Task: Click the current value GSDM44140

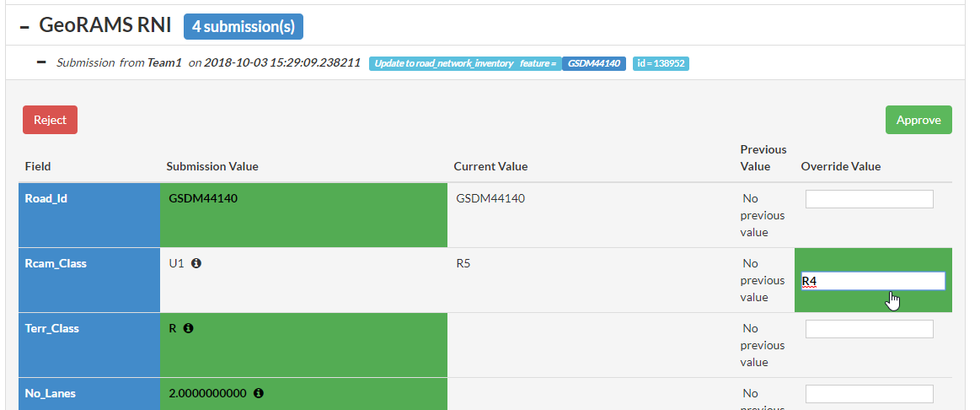Action: (x=490, y=198)
